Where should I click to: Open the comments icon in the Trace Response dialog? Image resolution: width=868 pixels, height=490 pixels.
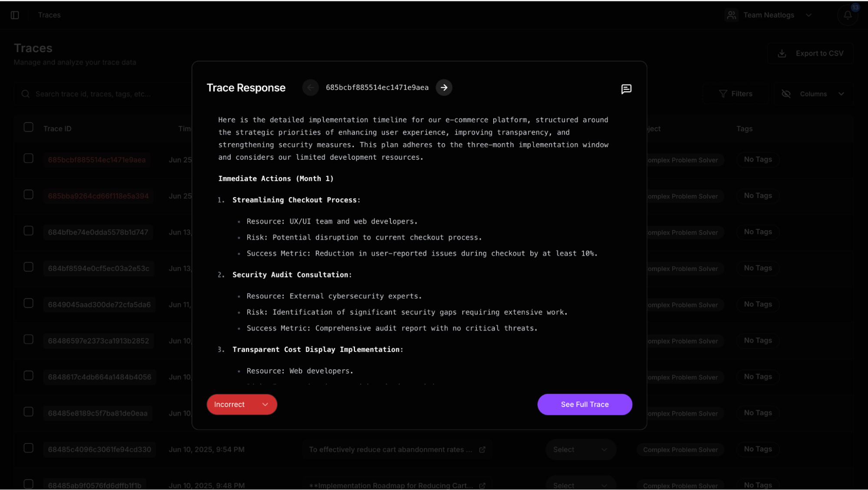(x=626, y=89)
